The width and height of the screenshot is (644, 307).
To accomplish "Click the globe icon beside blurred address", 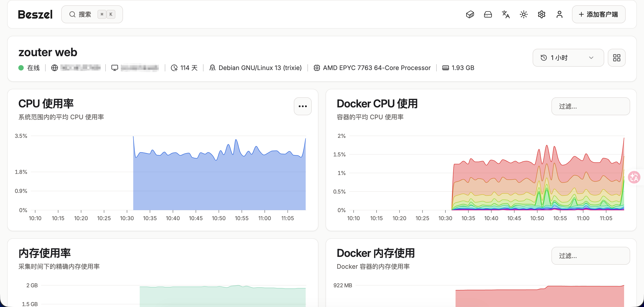I will tap(55, 68).
